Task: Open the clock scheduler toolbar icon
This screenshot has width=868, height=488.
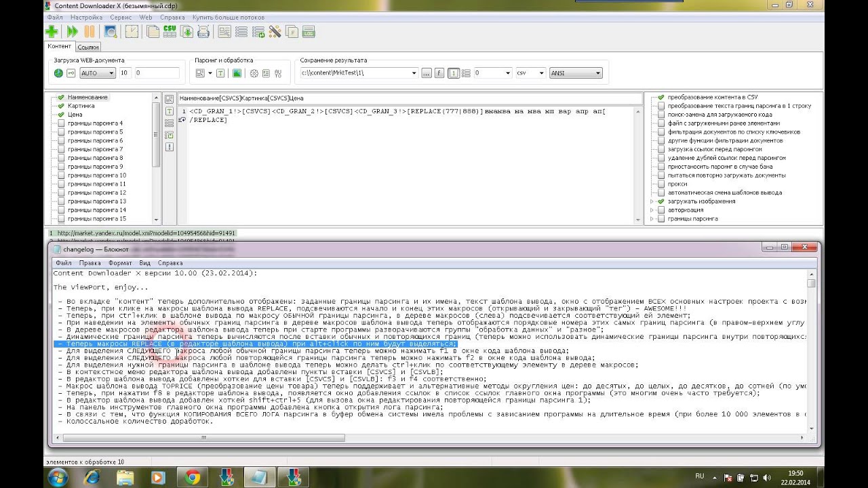Action: 132,31
